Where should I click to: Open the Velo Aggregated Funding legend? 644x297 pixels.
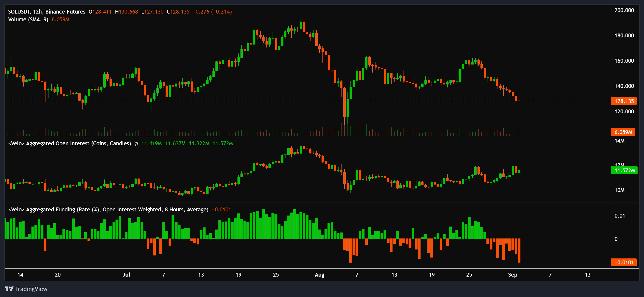[108, 210]
